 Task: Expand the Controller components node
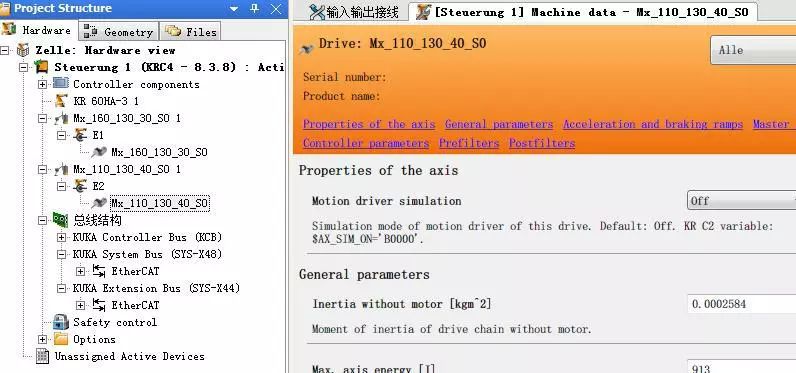coord(43,84)
